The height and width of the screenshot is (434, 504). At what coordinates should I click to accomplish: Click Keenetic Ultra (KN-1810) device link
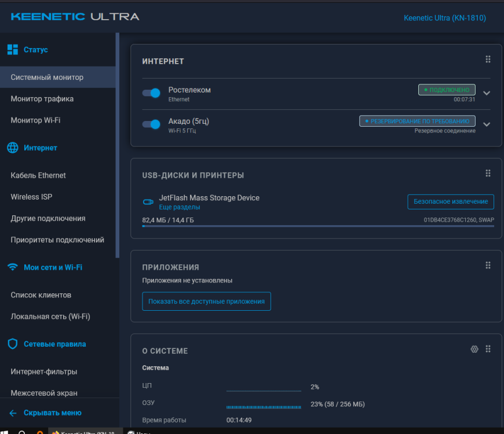click(444, 18)
